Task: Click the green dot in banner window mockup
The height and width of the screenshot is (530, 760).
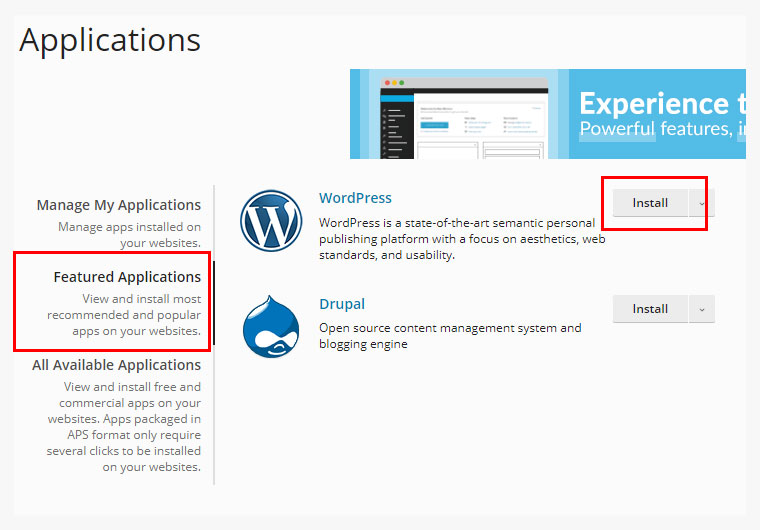Action: (x=403, y=82)
